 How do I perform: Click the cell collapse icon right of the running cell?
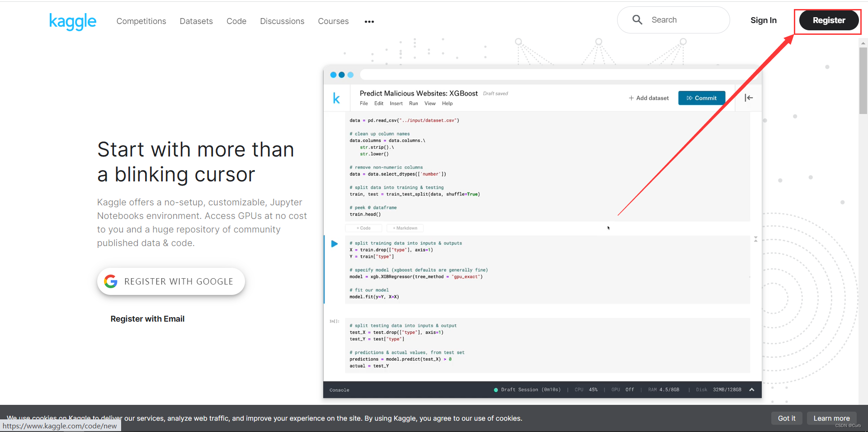tap(755, 239)
